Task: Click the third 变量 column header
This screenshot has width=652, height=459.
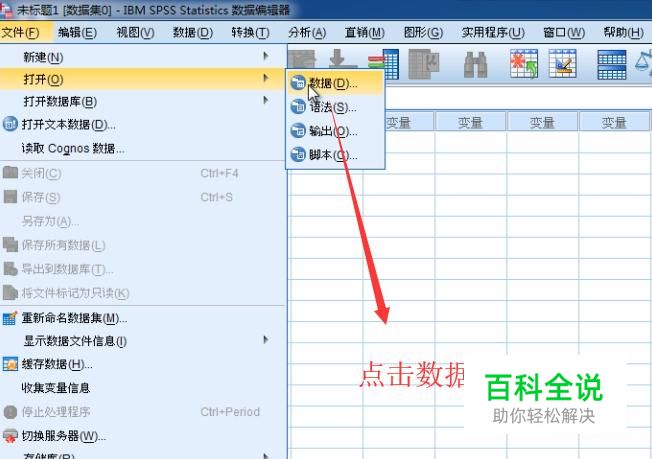Action: (542, 122)
